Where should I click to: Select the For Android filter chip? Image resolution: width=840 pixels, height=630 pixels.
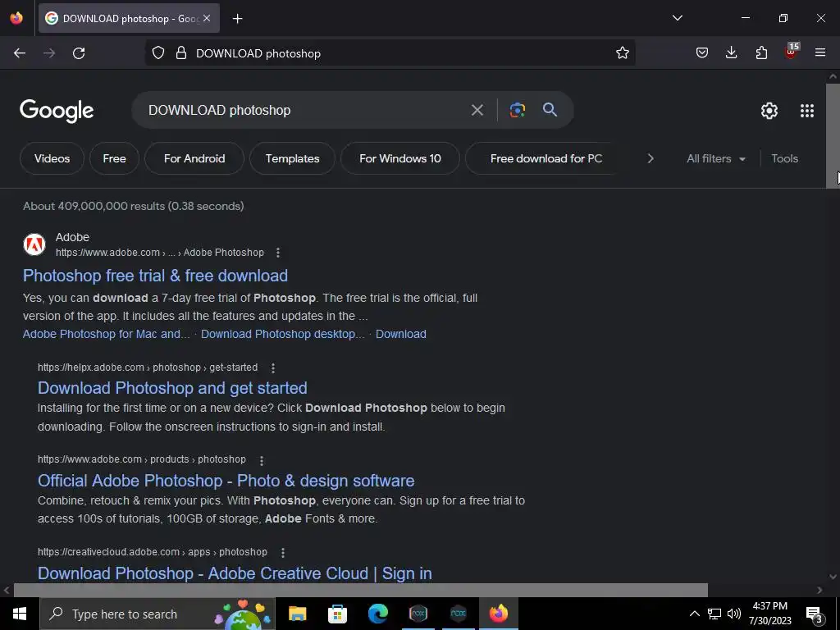pos(194,158)
